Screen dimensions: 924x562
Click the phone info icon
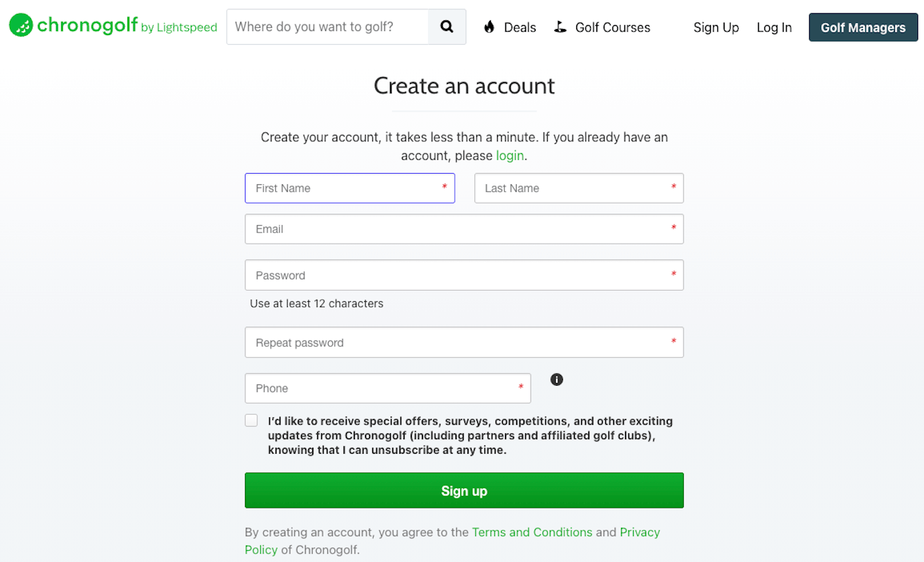pyautogui.click(x=557, y=379)
